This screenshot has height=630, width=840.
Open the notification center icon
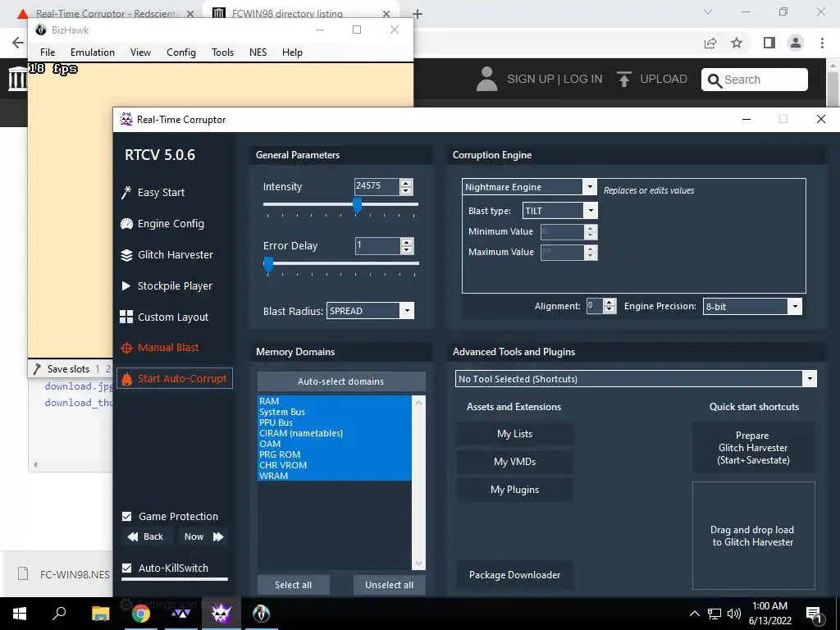tap(814, 614)
